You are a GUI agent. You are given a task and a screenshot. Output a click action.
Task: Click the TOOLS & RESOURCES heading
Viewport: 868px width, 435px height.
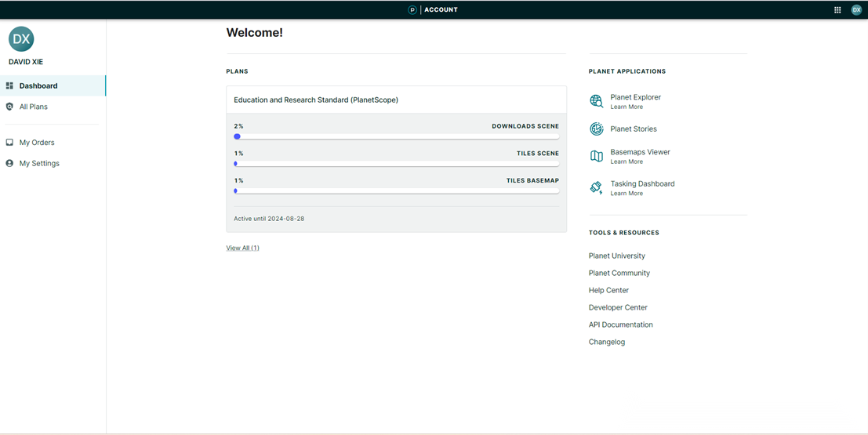point(624,233)
